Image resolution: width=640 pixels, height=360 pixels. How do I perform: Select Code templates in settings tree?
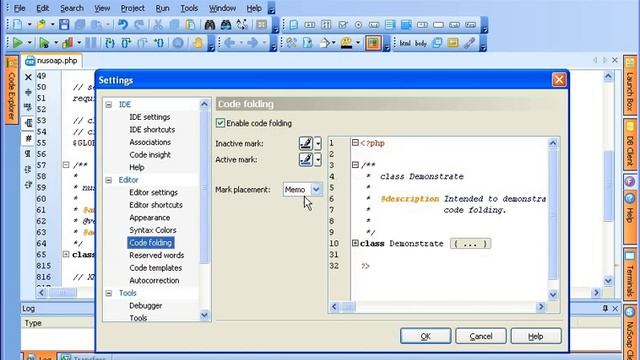tap(156, 268)
